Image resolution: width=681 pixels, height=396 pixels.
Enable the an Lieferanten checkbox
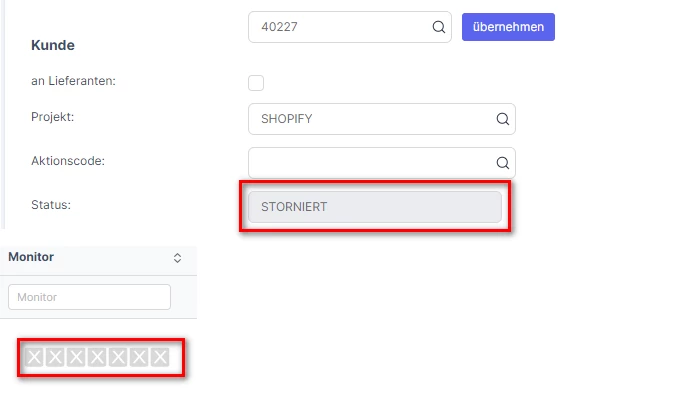coord(256,83)
